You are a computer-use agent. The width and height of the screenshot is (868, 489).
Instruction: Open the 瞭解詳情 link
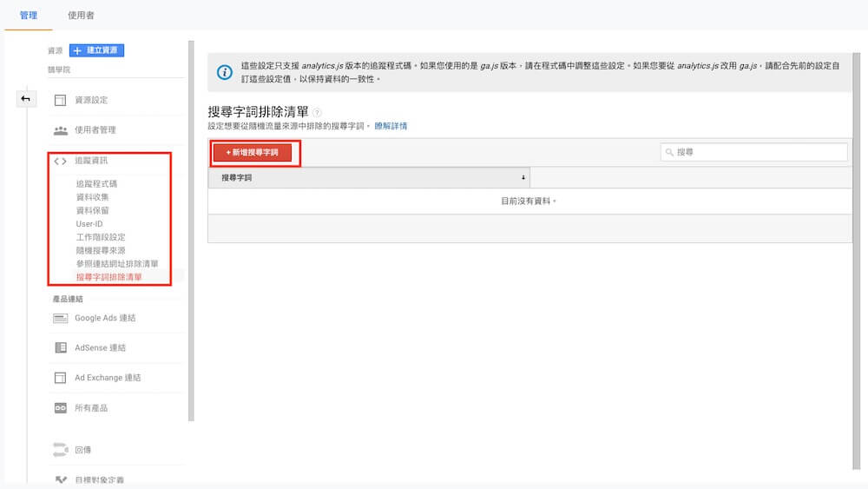tap(391, 126)
